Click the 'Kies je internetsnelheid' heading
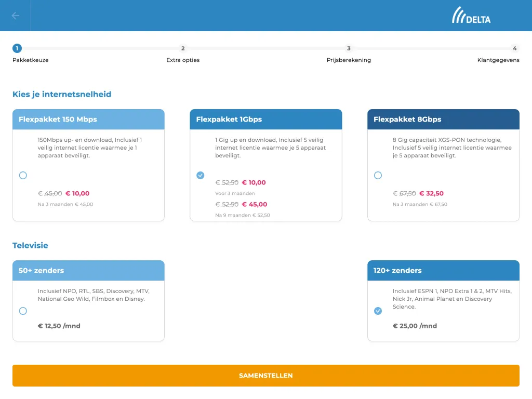This screenshot has height=399, width=532. (62, 95)
